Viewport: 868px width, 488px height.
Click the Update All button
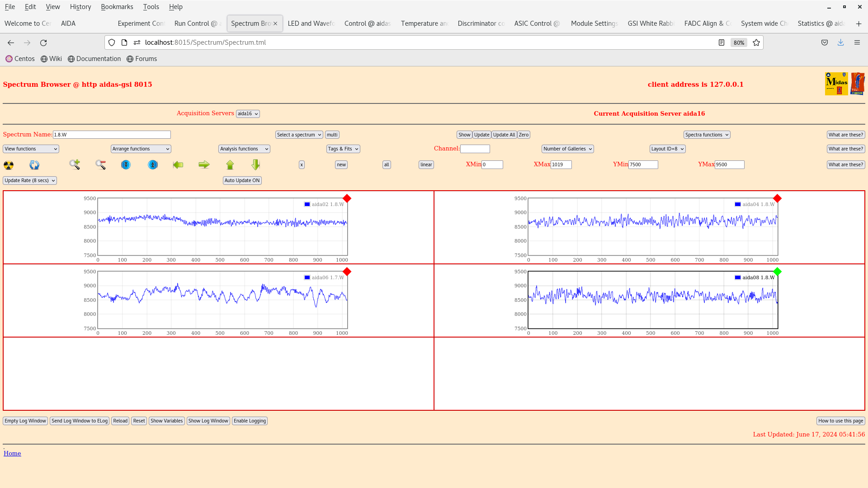tap(503, 134)
